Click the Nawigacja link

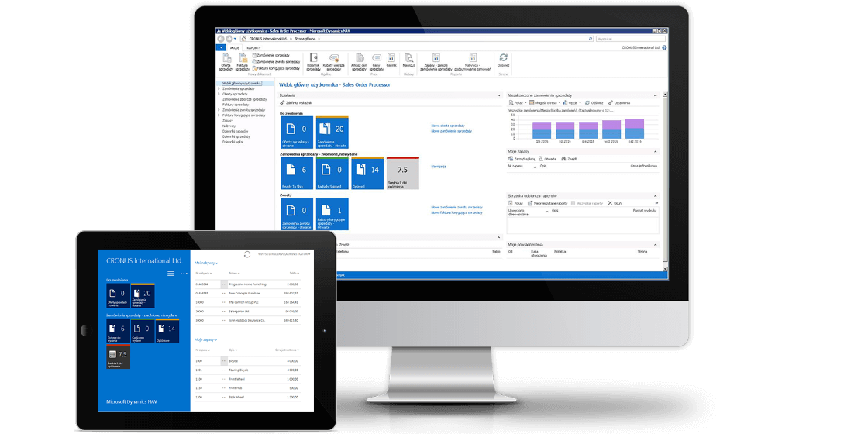(x=439, y=166)
